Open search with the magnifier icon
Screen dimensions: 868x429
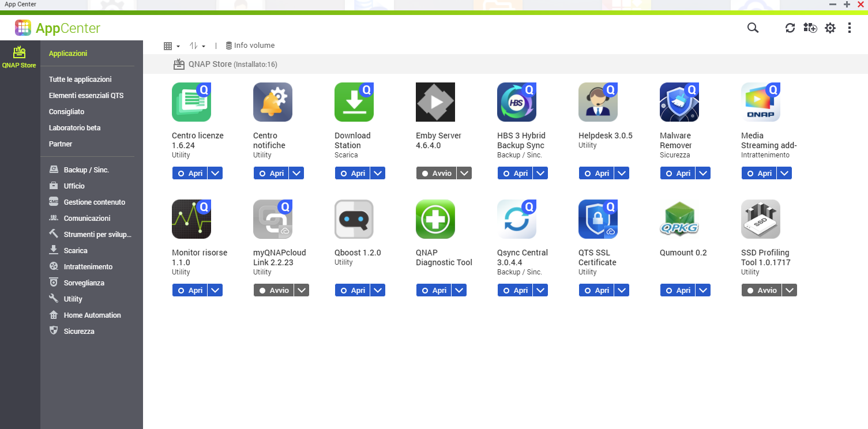coord(753,28)
